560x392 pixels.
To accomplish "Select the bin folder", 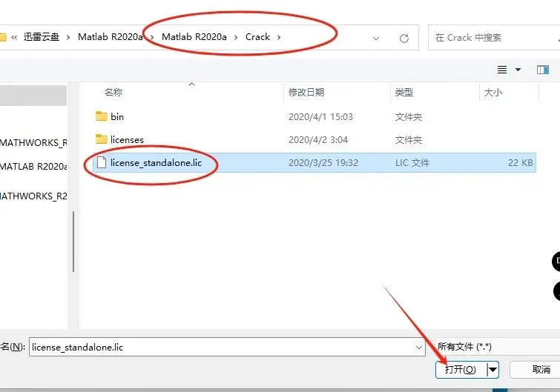I will (117, 116).
